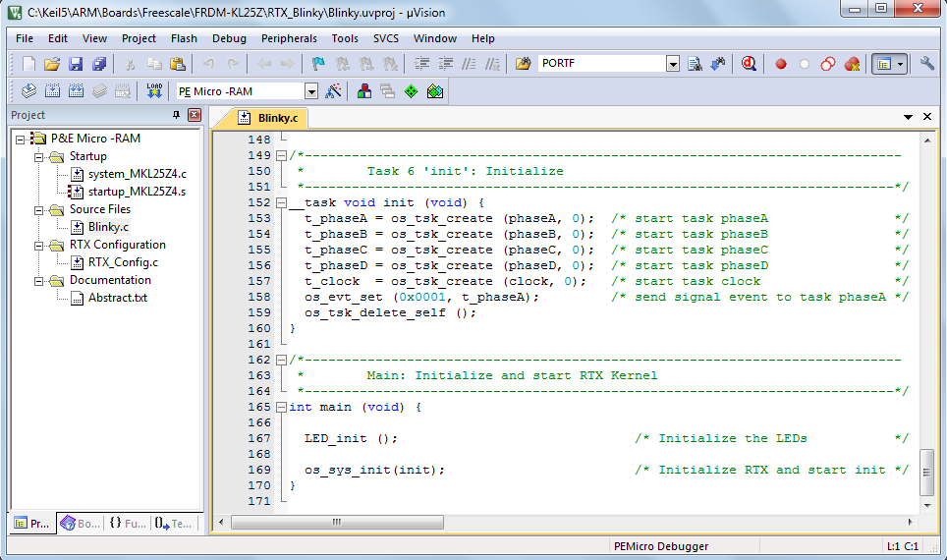
Task: Open the PE Micro -RAM target dropdown
Action: coord(311,91)
